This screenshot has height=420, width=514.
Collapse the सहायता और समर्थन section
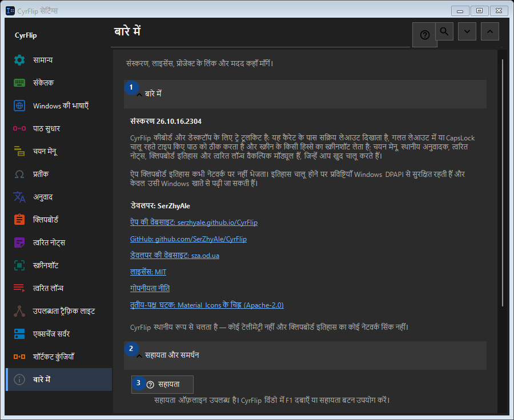tap(305, 356)
